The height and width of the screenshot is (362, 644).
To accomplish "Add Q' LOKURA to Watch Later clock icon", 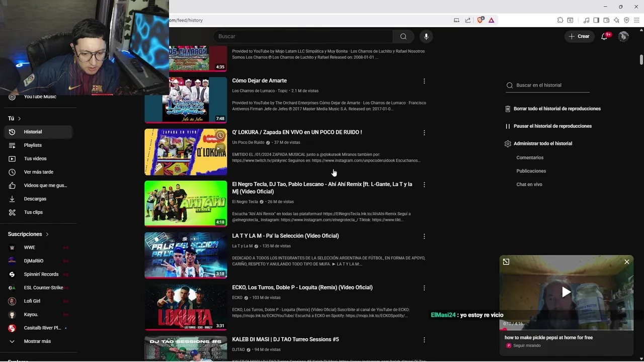I will 220,136.
